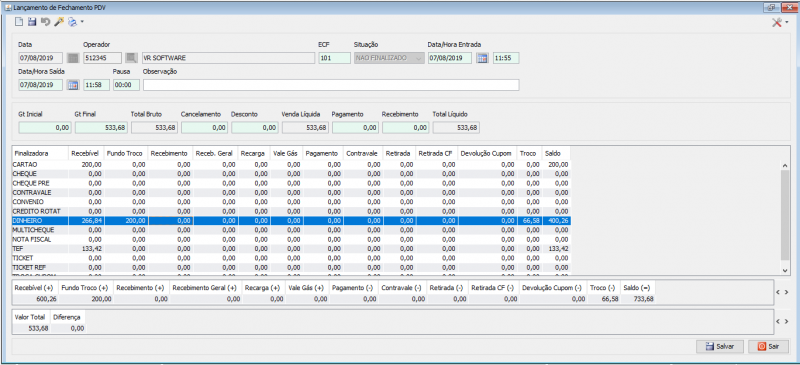800x365 pixels.
Task: Select the CONVENIO row
Action: point(291,202)
